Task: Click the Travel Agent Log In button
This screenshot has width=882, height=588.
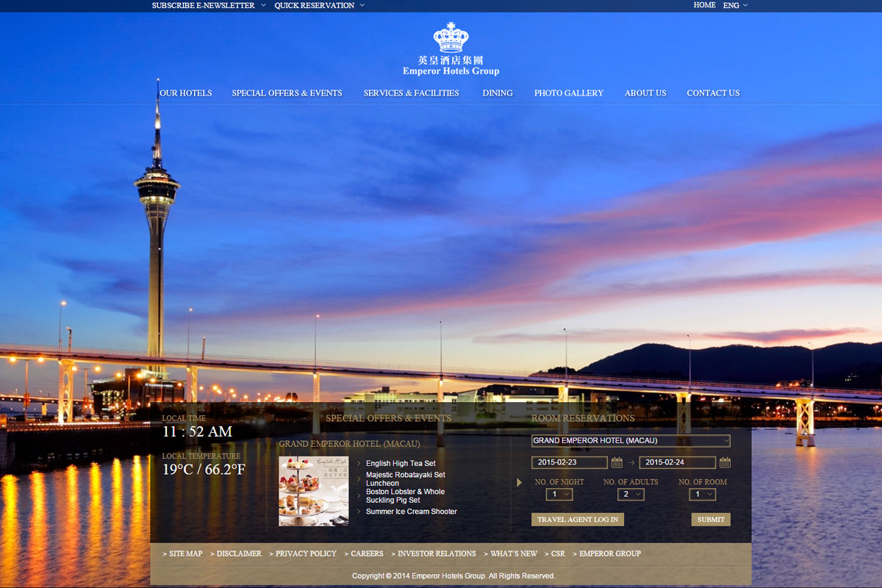Action: [578, 520]
